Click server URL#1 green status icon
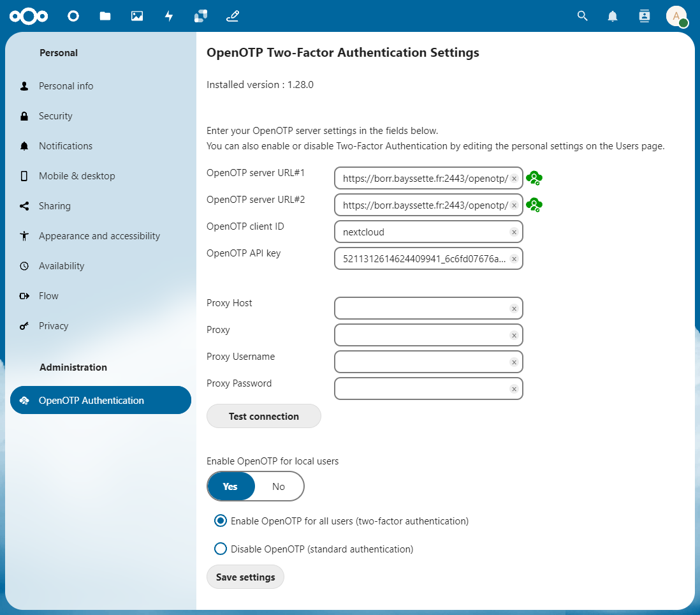Image resolution: width=700 pixels, height=615 pixels. point(534,178)
